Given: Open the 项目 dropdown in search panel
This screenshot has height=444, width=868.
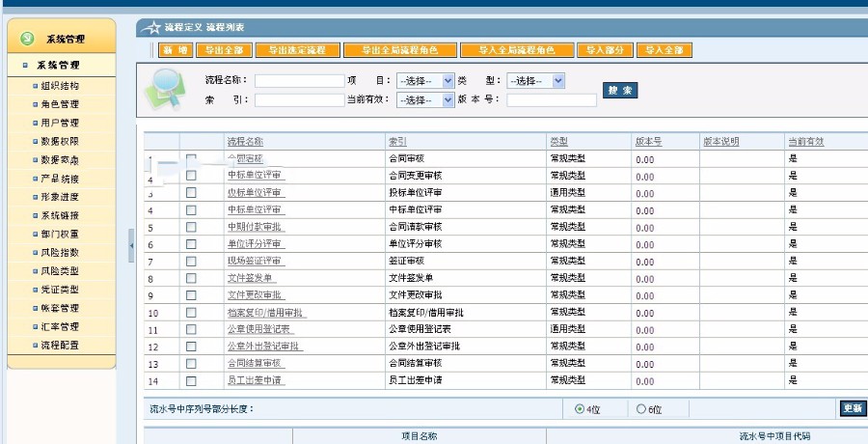Looking at the screenshot, I should point(425,81).
